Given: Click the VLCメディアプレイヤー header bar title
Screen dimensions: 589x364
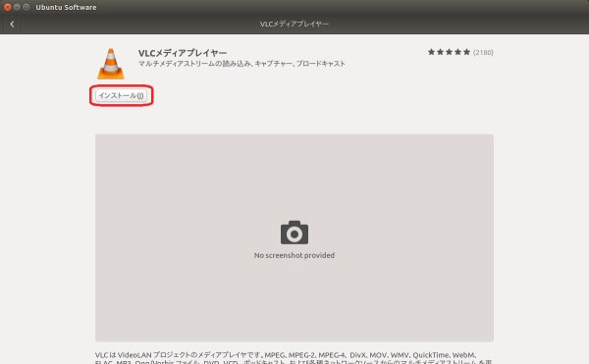Looking at the screenshot, I should [x=294, y=24].
